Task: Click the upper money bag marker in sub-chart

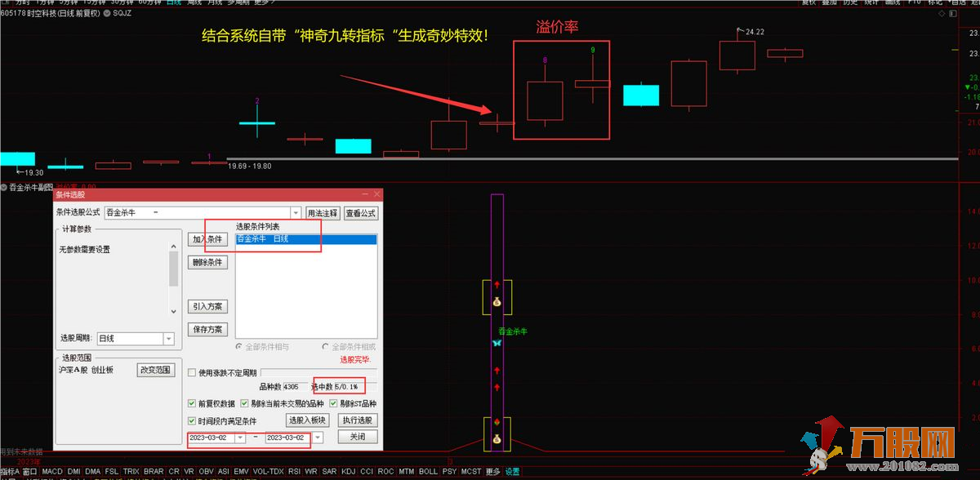Action: point(497,301)
